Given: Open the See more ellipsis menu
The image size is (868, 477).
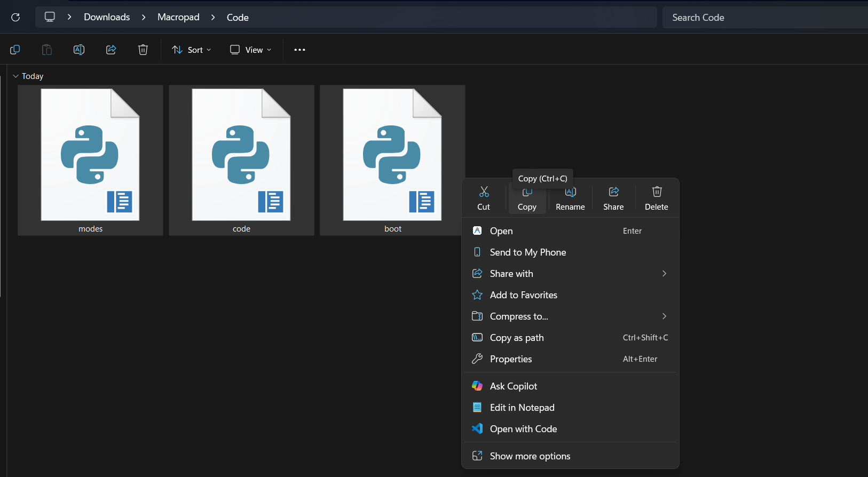Looking at the screenshot, I should (299, 50).
